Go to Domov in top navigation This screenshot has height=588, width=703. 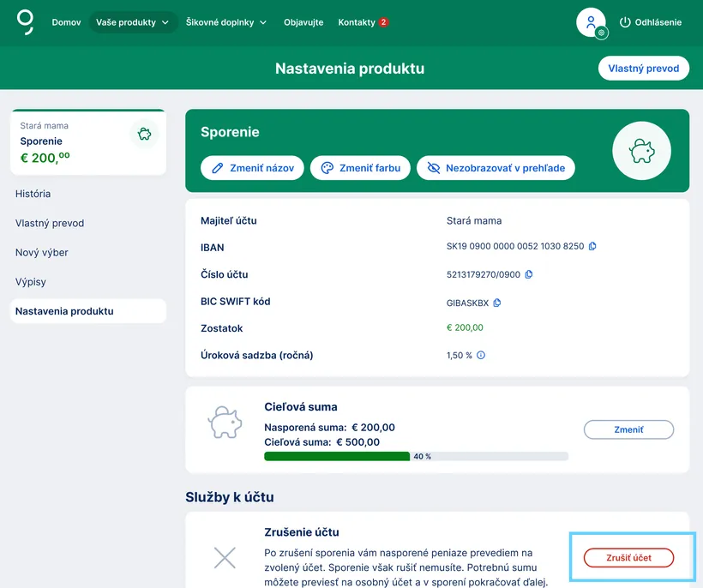click(66, 22)
